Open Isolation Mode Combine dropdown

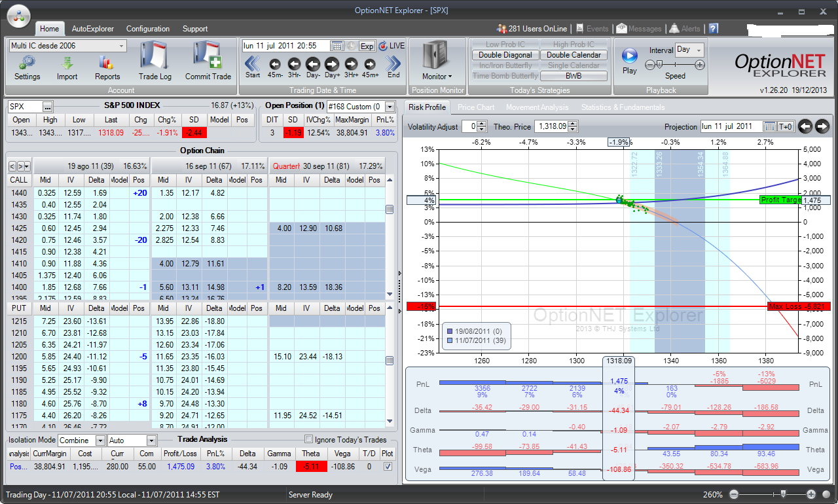pos(100,441)
